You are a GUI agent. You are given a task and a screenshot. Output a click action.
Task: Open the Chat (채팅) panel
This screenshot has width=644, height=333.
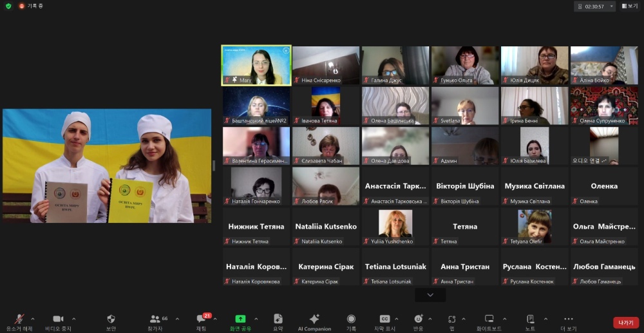click(x=202, y=319)
